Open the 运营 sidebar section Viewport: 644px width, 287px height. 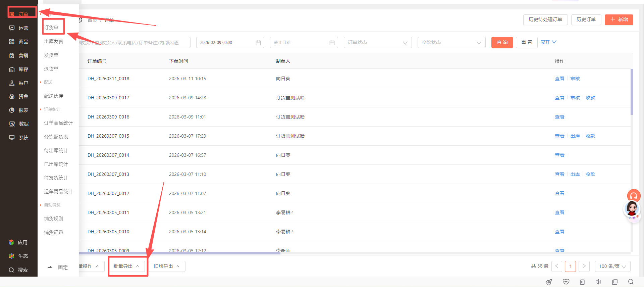(19, 28)
